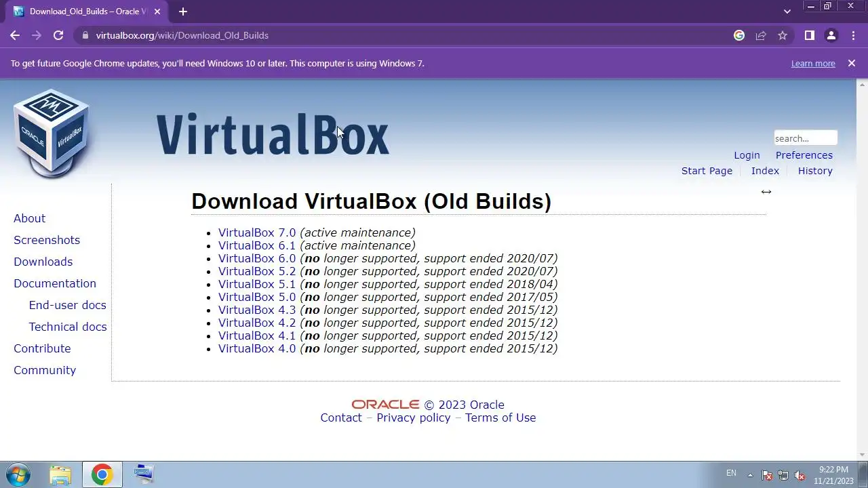Viewport: 868px width, 488px height.
Task: Click the address bar URL
Action: point(182,35)
